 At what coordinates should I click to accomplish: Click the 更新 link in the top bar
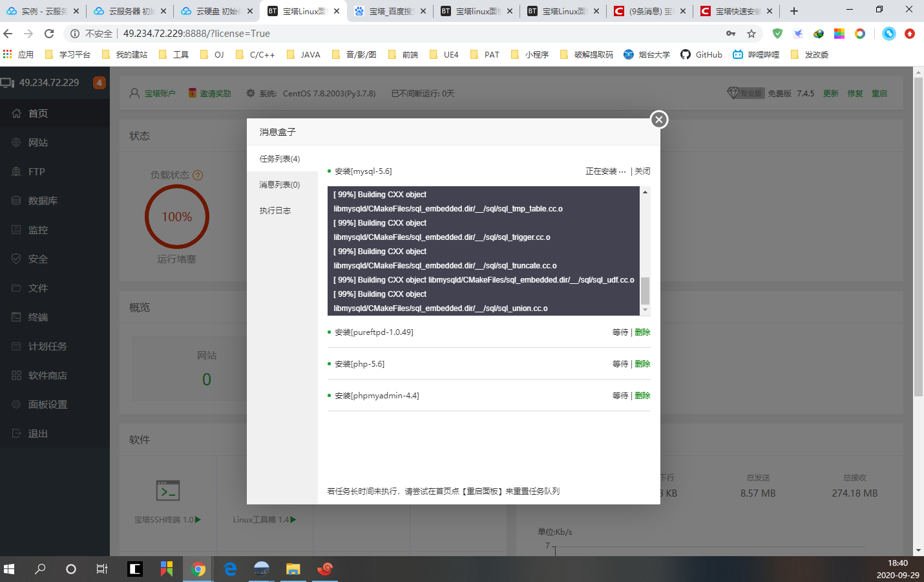pos(831,93)
